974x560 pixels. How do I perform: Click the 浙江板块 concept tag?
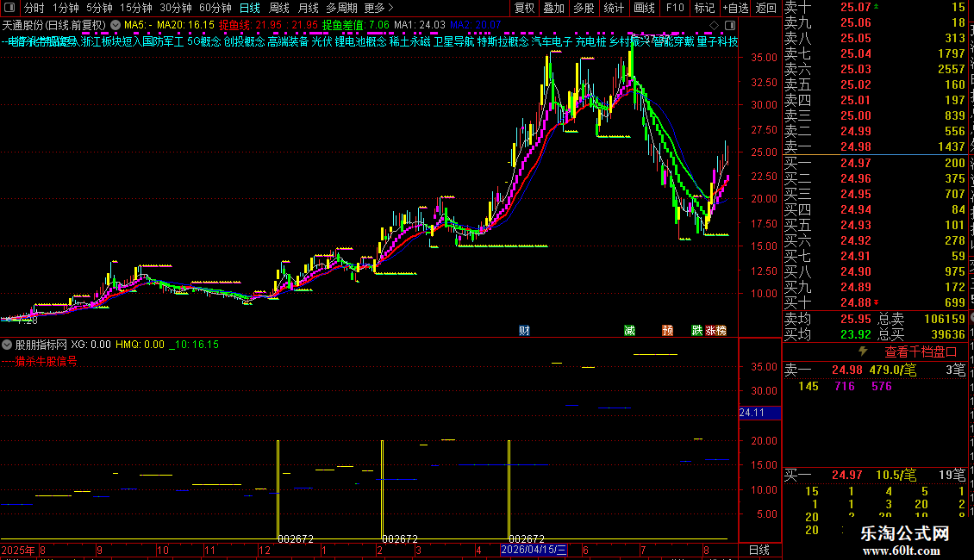(x=101, y=41)
